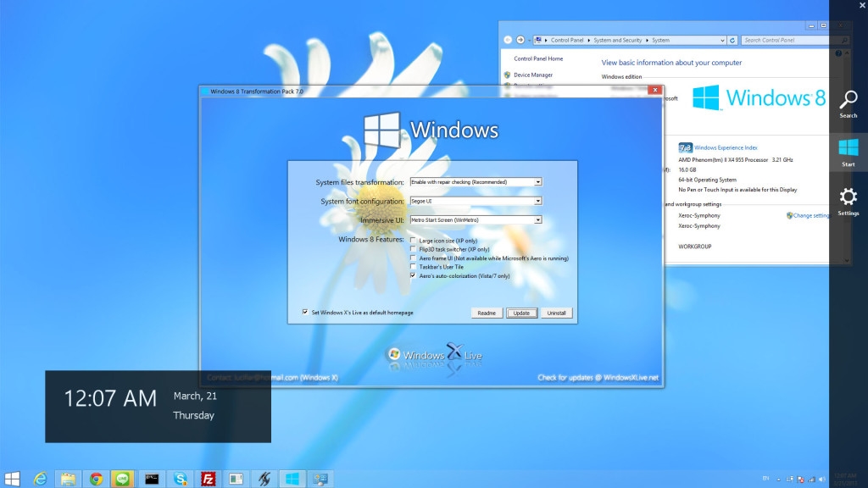Image resolution: width=868 pixels, height=488 pixels.
Task: Open LINE messenger from the taskbar
Action: click(122, 479)
